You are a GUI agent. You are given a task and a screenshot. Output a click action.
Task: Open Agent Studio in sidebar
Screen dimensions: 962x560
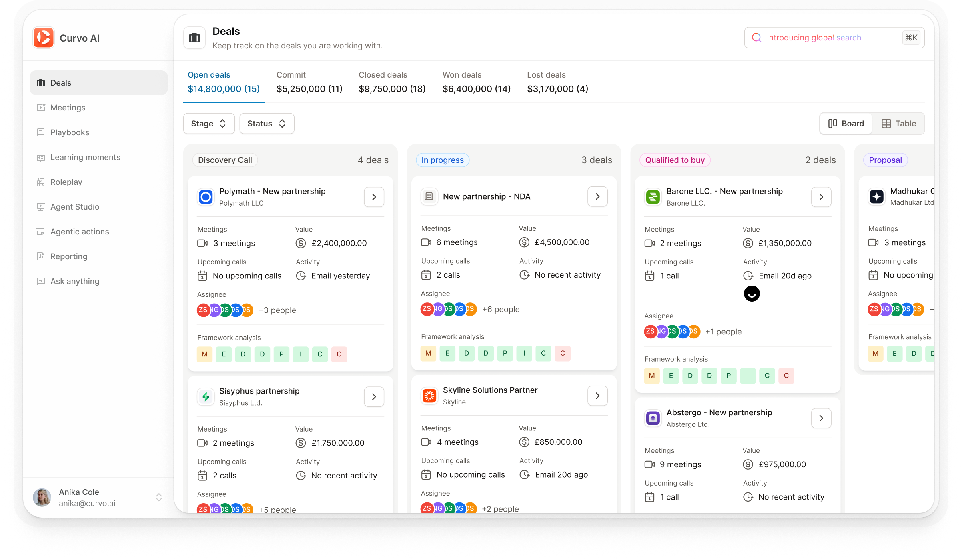click(98, 207)
